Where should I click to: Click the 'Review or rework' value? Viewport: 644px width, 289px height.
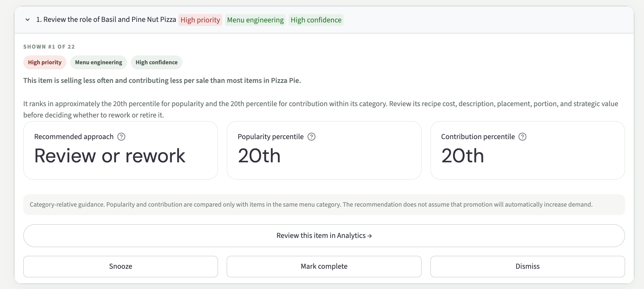(x=110, y=156)
